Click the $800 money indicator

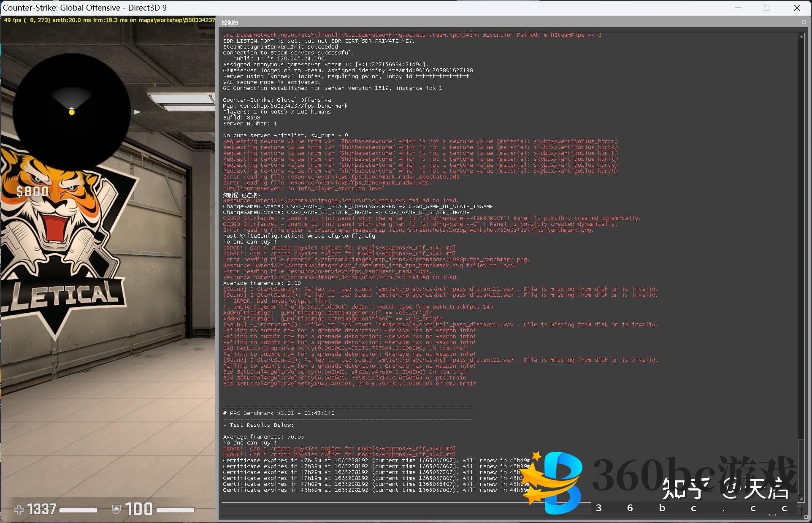click(x=32, y=192)
